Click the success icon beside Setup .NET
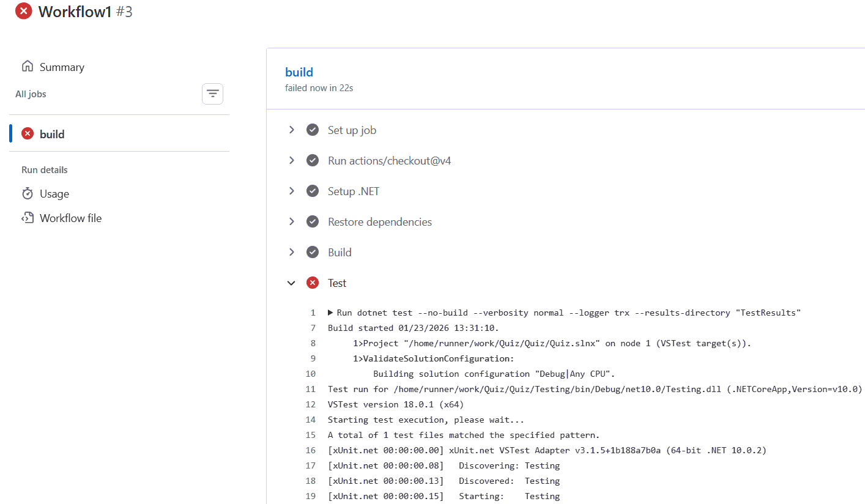Image resolution: width=865 pixels, height=504 pixels. [312, 190]
